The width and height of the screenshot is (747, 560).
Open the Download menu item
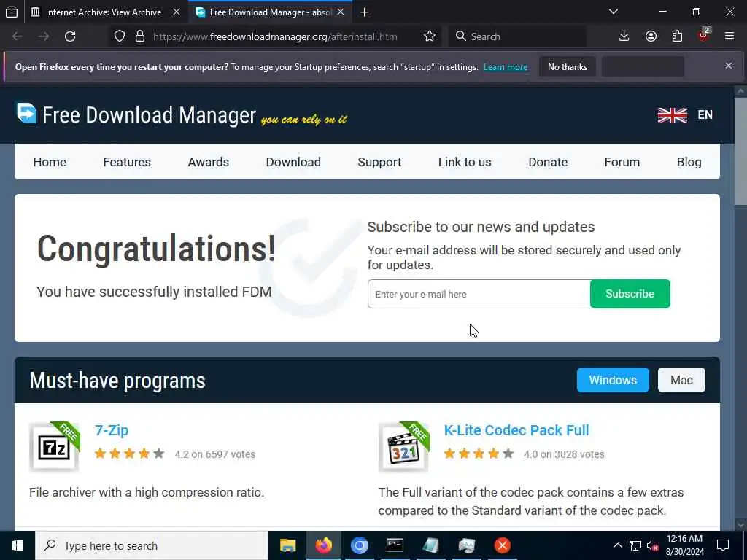pos(293,162)
